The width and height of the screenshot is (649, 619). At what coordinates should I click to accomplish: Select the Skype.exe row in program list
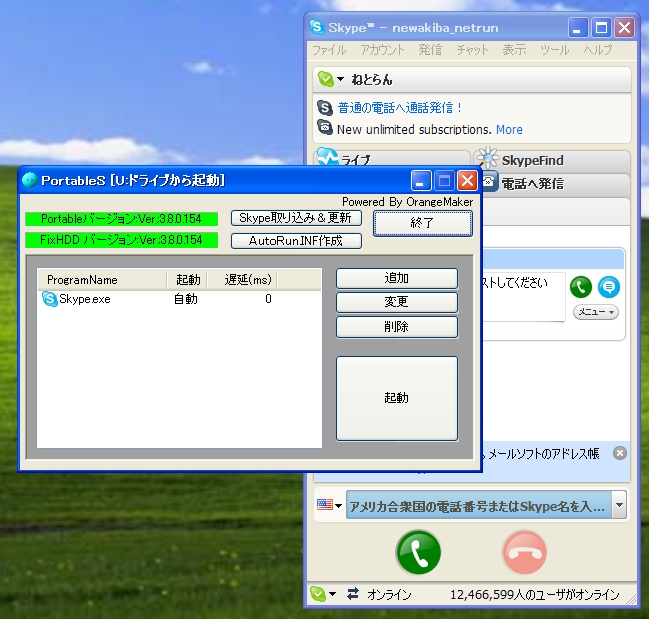(179, 299)
